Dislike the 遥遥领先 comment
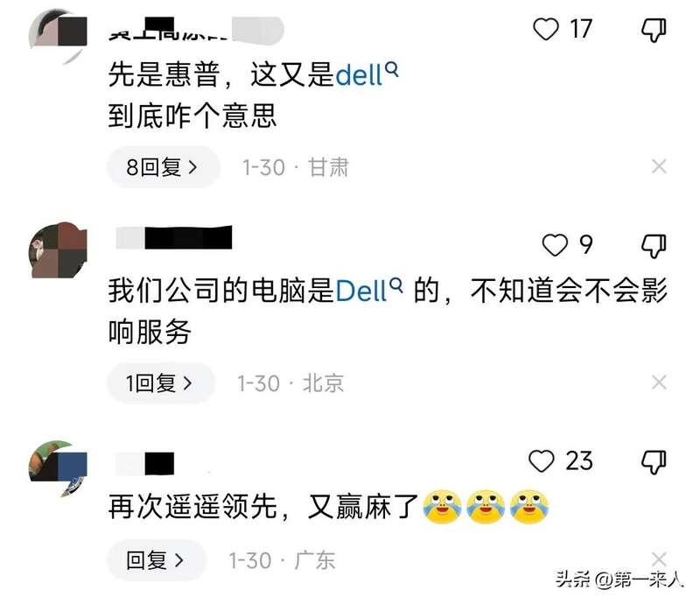Screen dimensions: 700x604 654,462
